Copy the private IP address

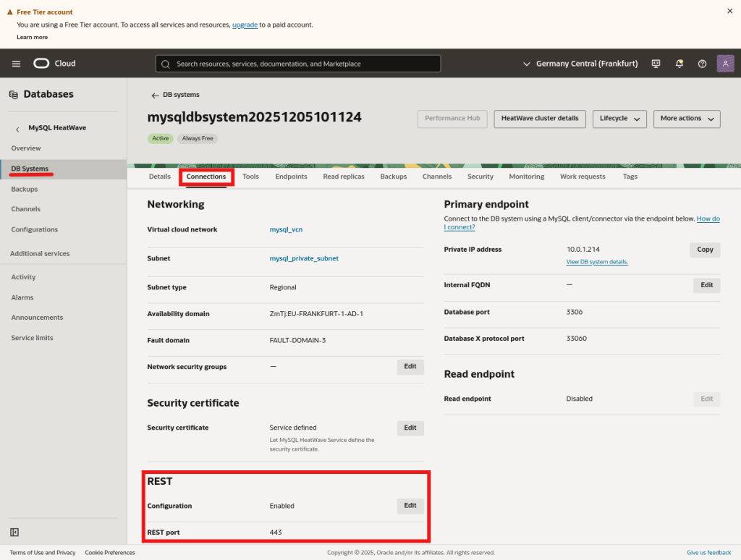point(705,250)
